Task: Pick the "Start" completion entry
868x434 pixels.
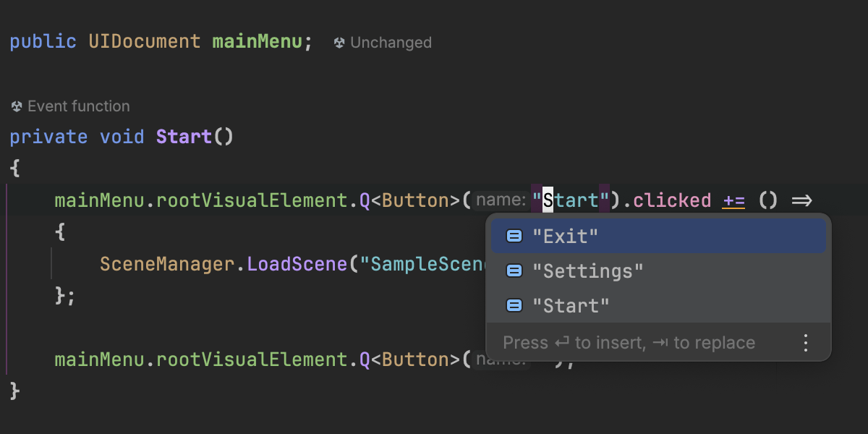Action: pyautogui.click(x=571, y=305)
